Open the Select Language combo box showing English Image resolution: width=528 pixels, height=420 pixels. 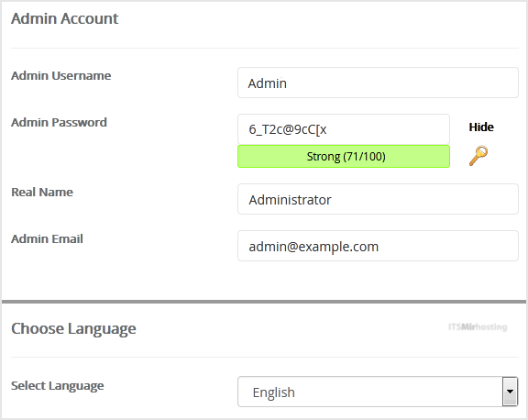[x=378, y=392]
